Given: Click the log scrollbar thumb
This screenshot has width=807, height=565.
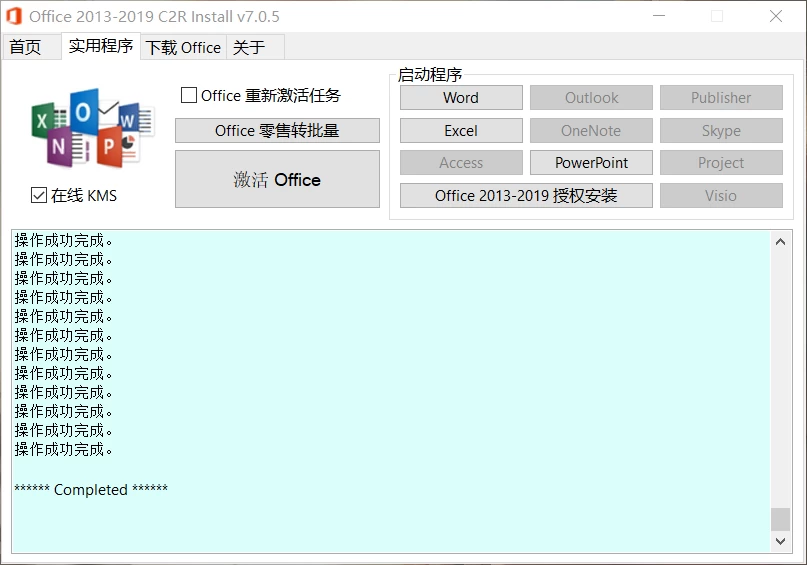Looking at the screenshot, I should click(780, 519).
